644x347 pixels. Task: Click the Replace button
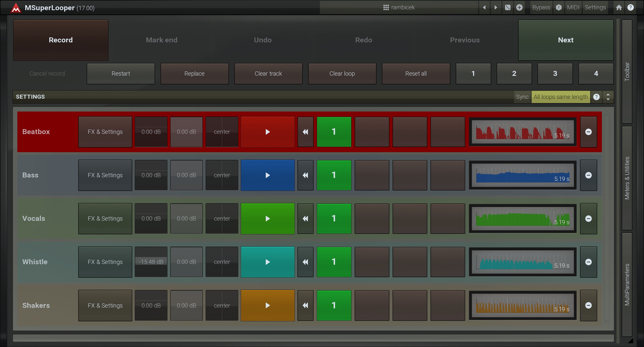194,74
